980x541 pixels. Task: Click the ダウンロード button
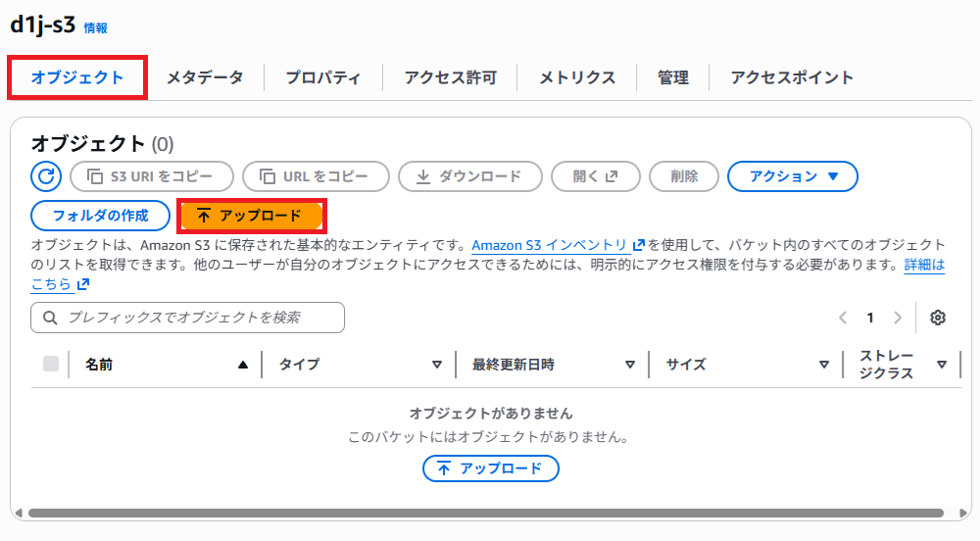pyautogui.click(x=469, y=176)
